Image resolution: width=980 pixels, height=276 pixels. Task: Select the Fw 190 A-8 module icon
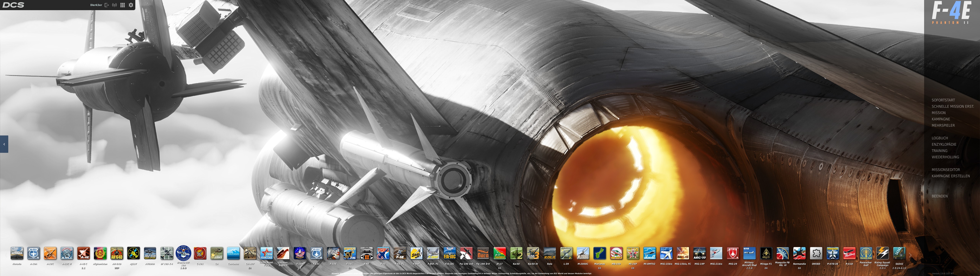point(466,253)
